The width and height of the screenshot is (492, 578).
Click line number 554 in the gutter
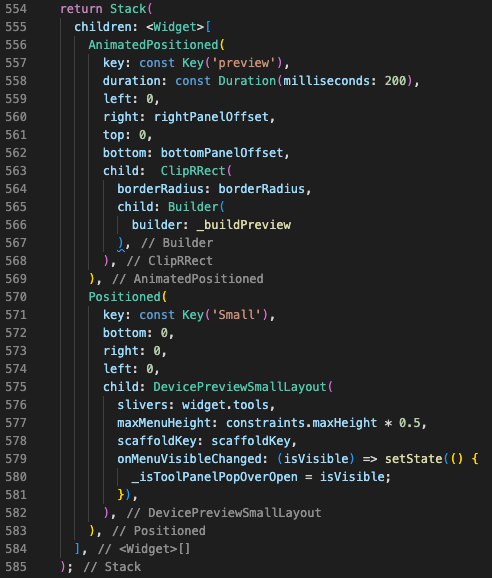coord(16,9)
